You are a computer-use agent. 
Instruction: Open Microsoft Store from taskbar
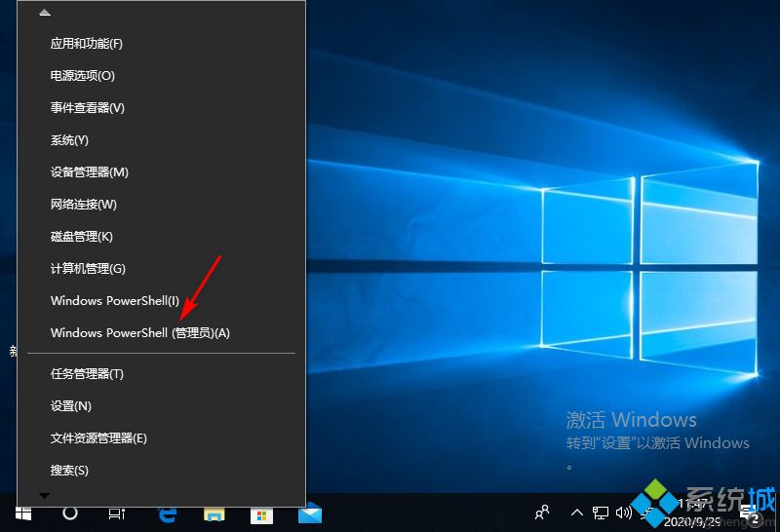click(x=261, y=515)
